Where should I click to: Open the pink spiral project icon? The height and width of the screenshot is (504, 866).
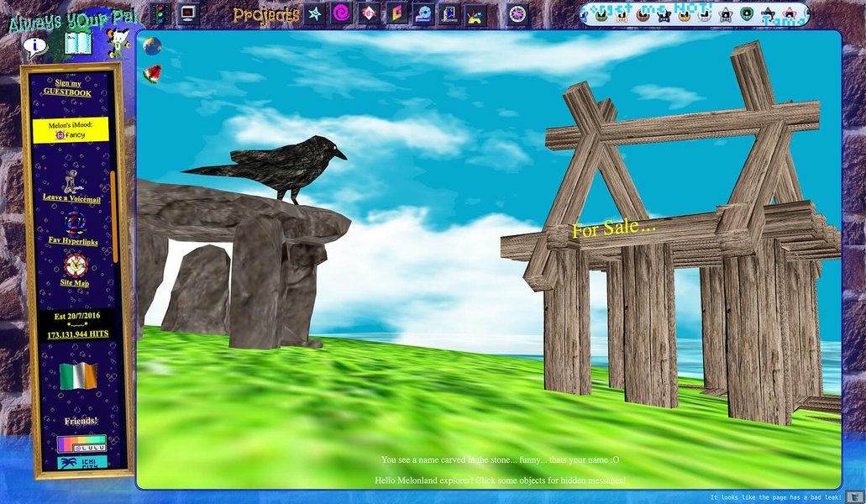tap(341, 13)
